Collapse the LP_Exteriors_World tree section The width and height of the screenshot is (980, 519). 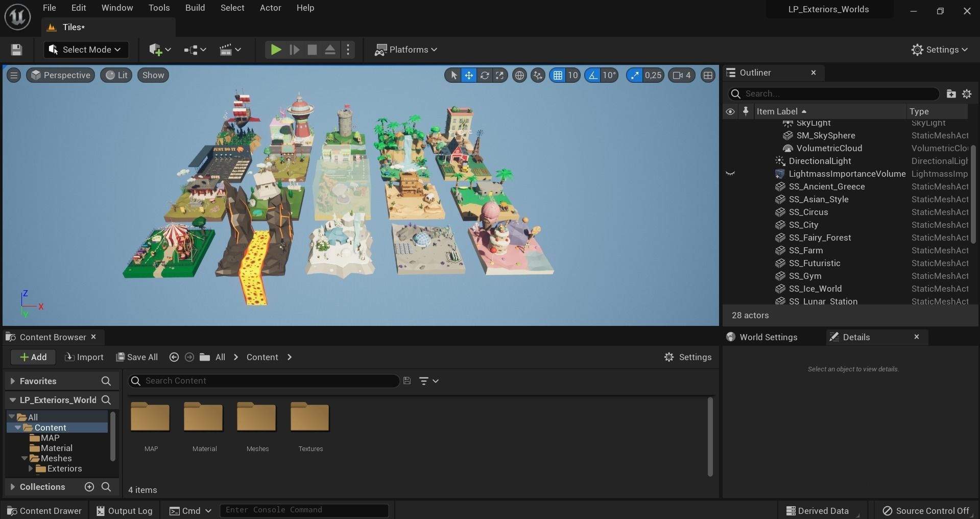pyautogui.click(x=13, y=400)
